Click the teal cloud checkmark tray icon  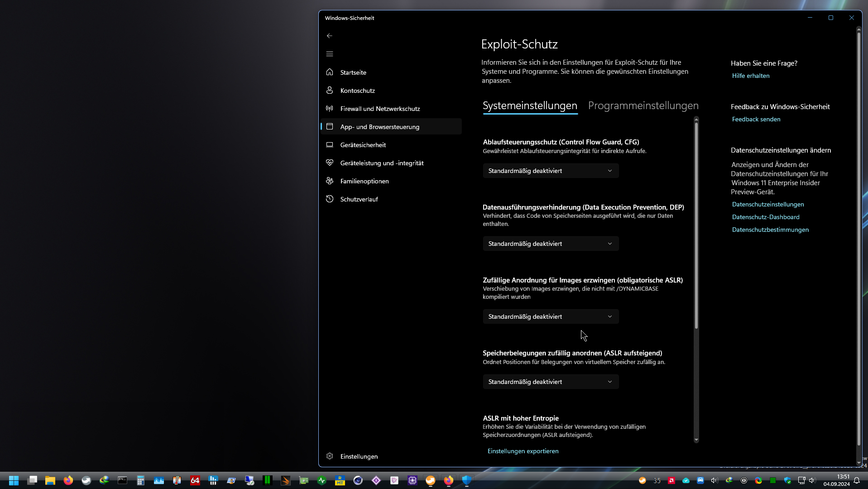[x=686, y=480]
